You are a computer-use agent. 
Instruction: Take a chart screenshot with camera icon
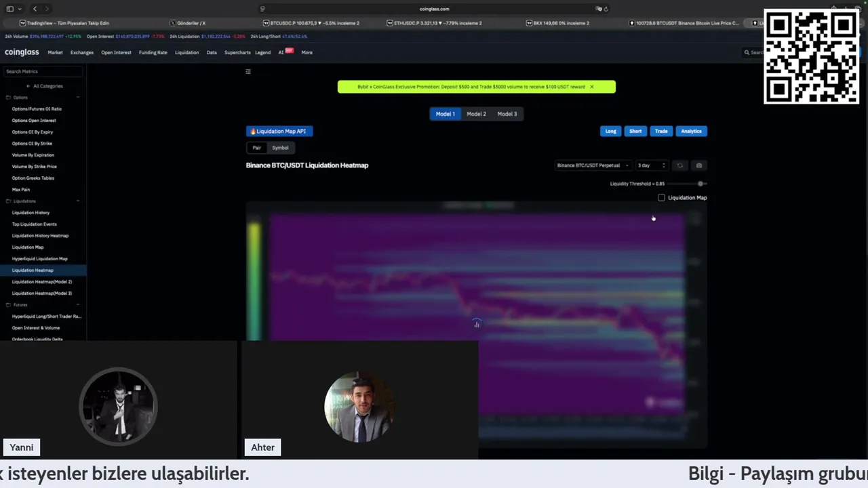click(699, 165)
